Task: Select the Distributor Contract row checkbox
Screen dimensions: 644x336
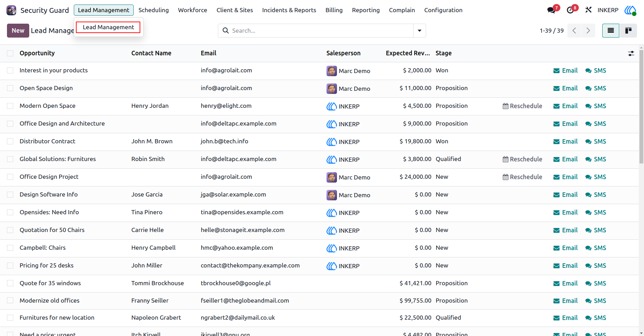Action: (10, 142)
